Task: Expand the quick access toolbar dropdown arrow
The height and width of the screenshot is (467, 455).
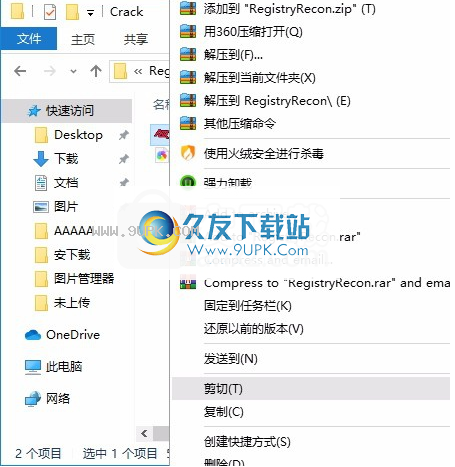Action: pos(90,13)
